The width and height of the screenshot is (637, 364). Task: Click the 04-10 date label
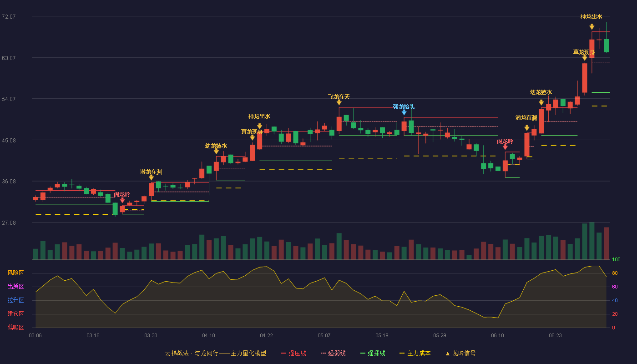click(x=209, y=335)
